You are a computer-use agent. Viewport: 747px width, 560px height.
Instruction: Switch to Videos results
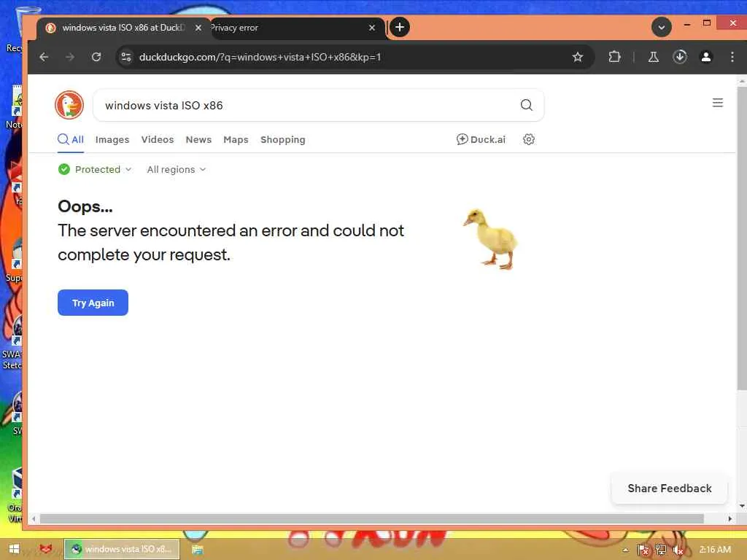pyautogui.click(x=158, y=140)
